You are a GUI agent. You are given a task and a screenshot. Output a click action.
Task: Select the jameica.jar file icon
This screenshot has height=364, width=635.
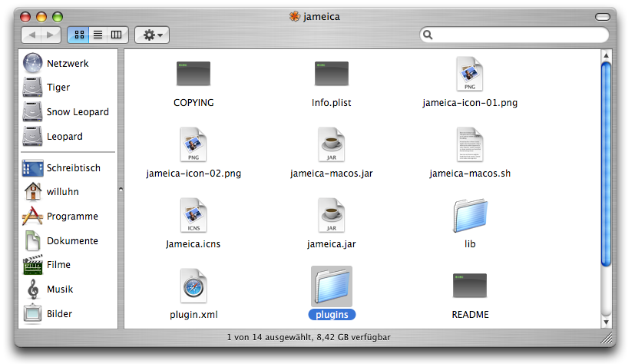coord(331,215)
